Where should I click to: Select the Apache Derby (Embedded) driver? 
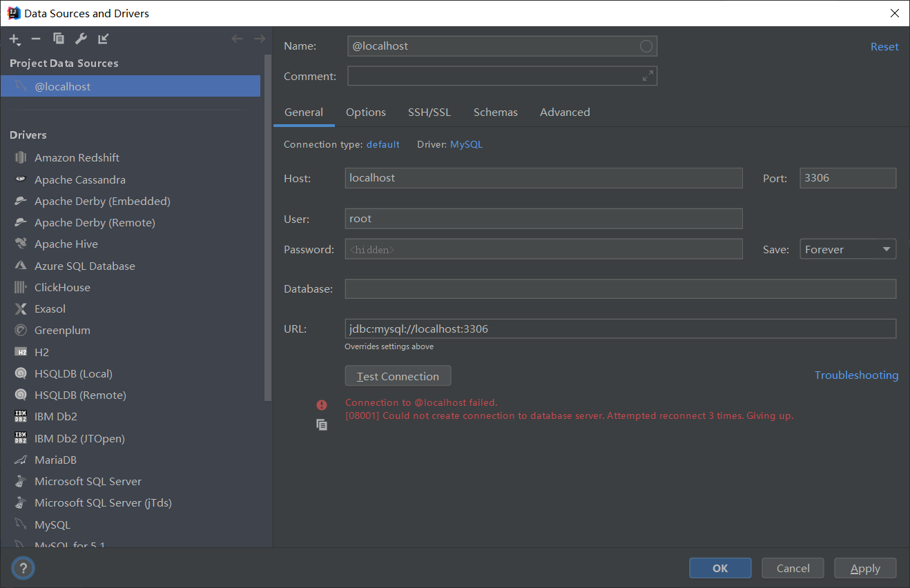[130, 201]
